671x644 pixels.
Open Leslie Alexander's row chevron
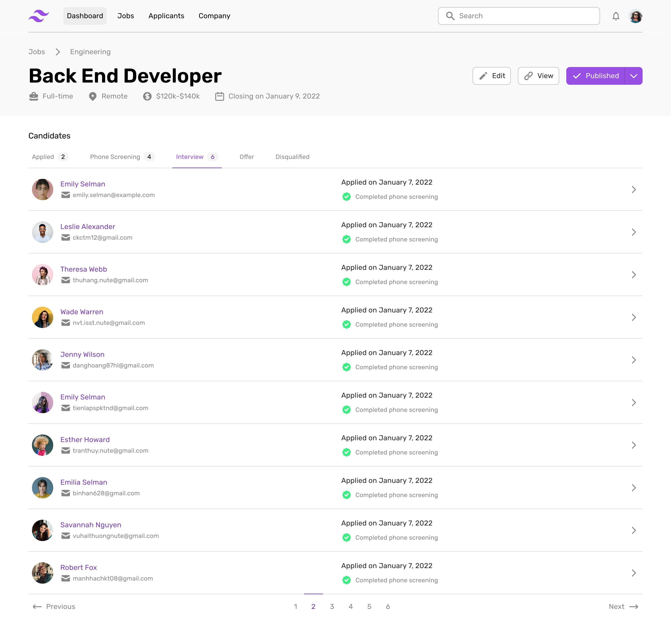633,232
